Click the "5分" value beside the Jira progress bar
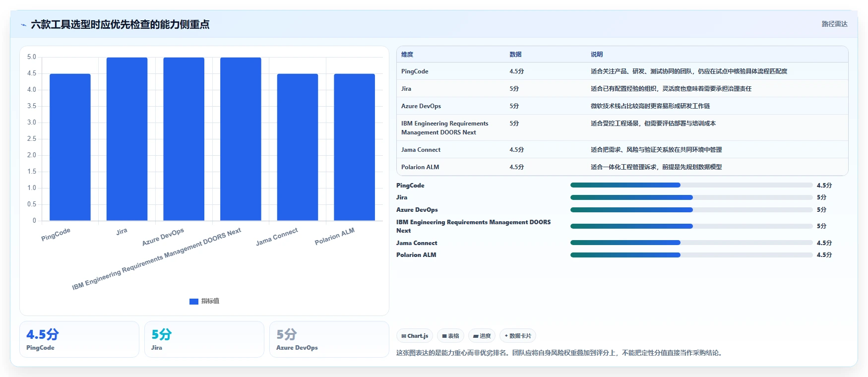This screenshot has height=377, width=868. click(822, 197)
